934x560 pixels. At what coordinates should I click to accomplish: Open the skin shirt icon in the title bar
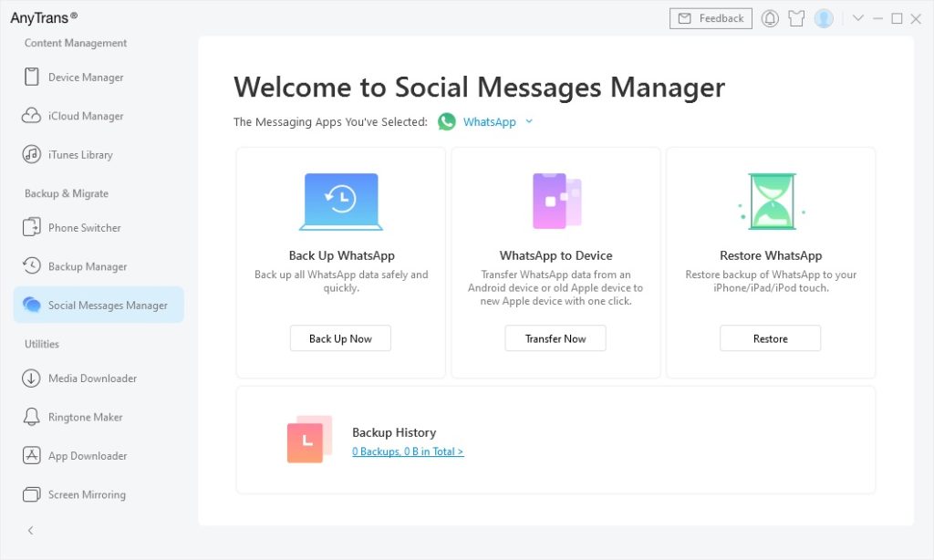coord(796,18)
